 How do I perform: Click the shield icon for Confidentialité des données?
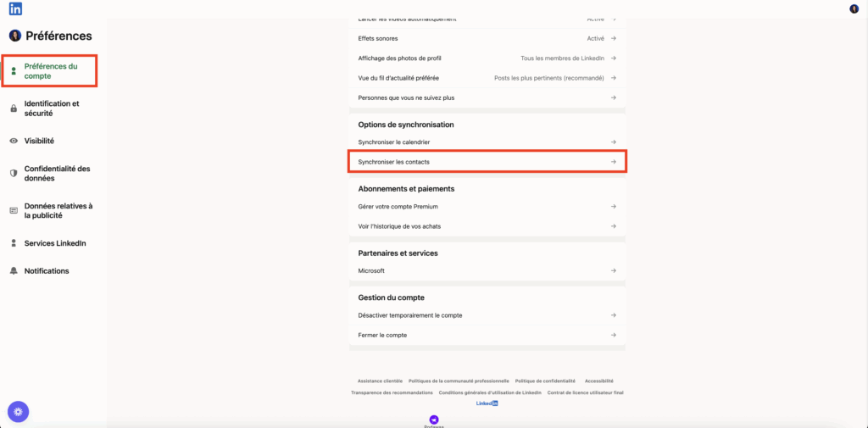point(14,173)
